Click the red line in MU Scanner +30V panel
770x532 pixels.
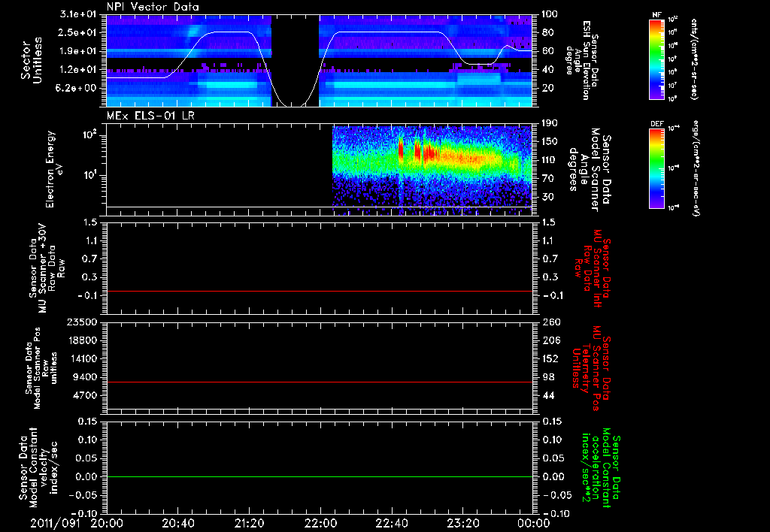coord(319,291)
